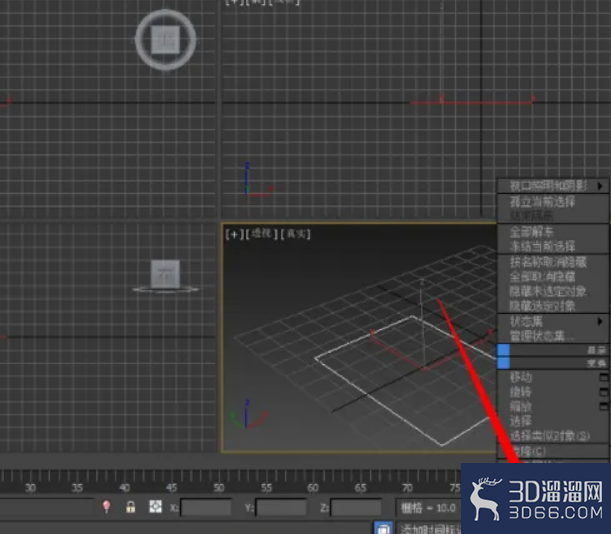611x534 pixels.
Task: Jump to frame 55 on the timeline
Action: tap(266, 488)
